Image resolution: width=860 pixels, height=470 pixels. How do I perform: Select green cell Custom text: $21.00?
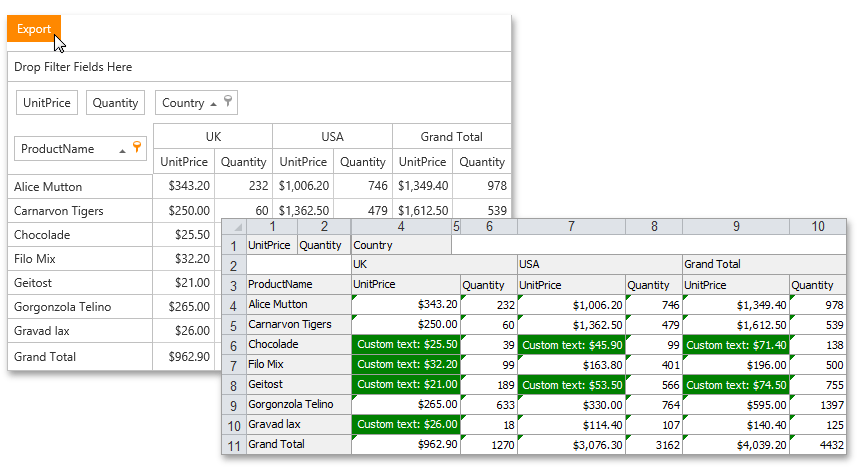(x=406, y=384)
